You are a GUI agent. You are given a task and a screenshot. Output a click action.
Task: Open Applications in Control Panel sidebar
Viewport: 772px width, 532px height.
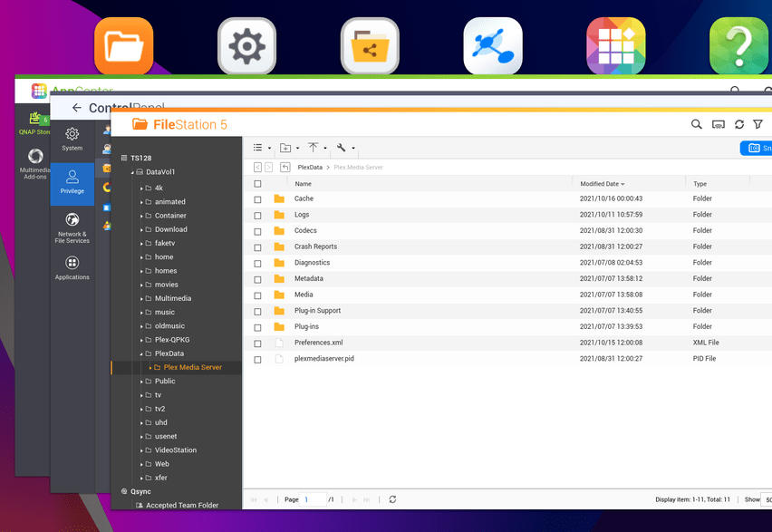tap(72, 268)
